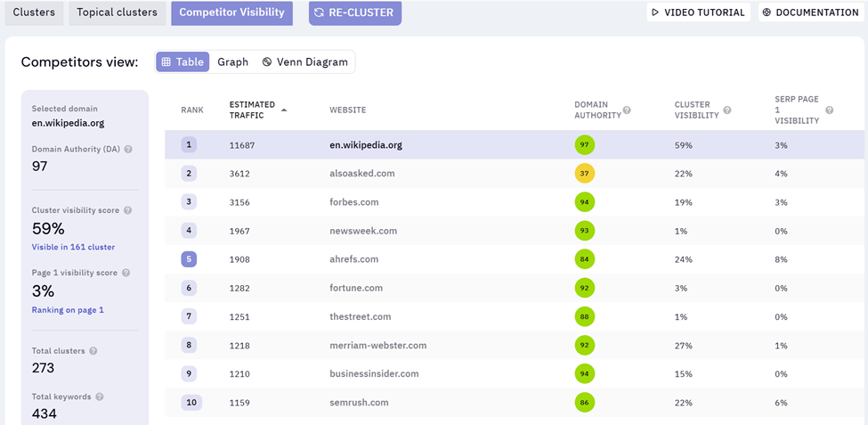Viewport: 868px width, 425px height.
Task: Switch to Topical clusters tab
Action: click(117, 12)
